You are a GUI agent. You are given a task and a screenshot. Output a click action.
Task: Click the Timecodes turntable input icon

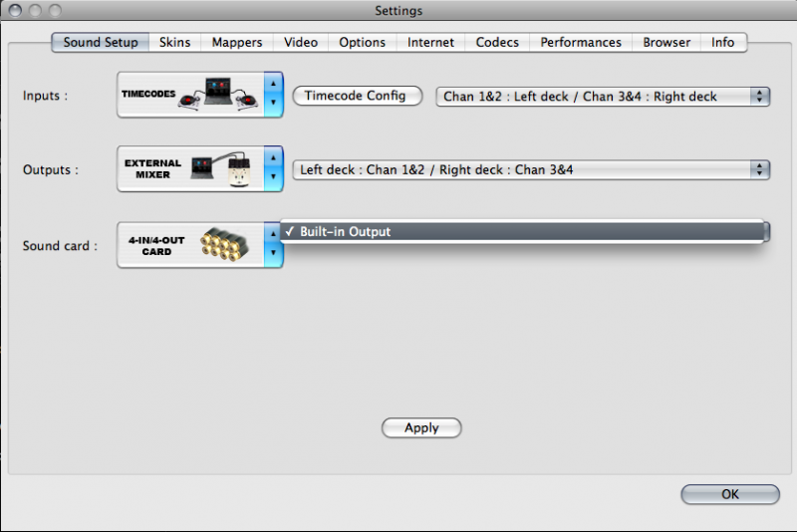pyautogui.click(x=190, y=96)
